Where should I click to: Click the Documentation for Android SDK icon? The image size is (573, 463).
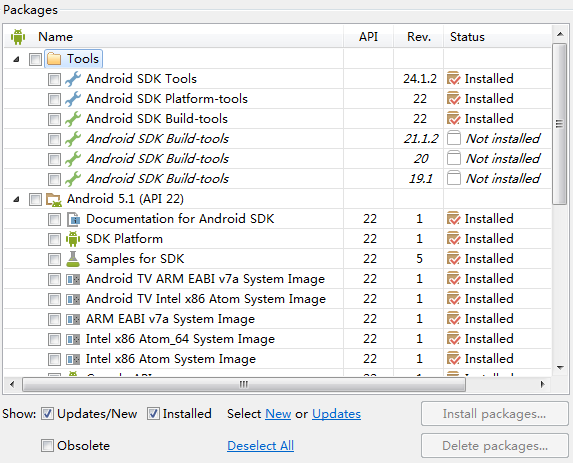(x=73, y=219)
